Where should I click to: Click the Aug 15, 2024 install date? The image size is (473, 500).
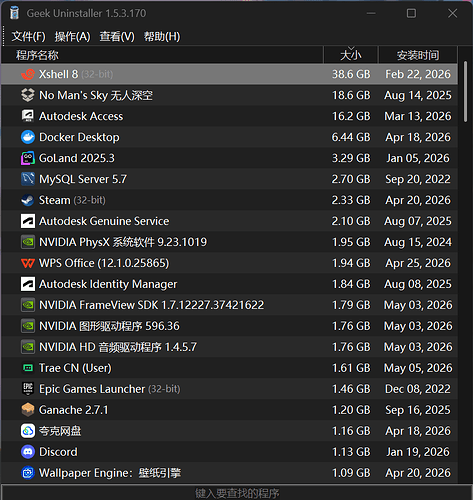418,242
